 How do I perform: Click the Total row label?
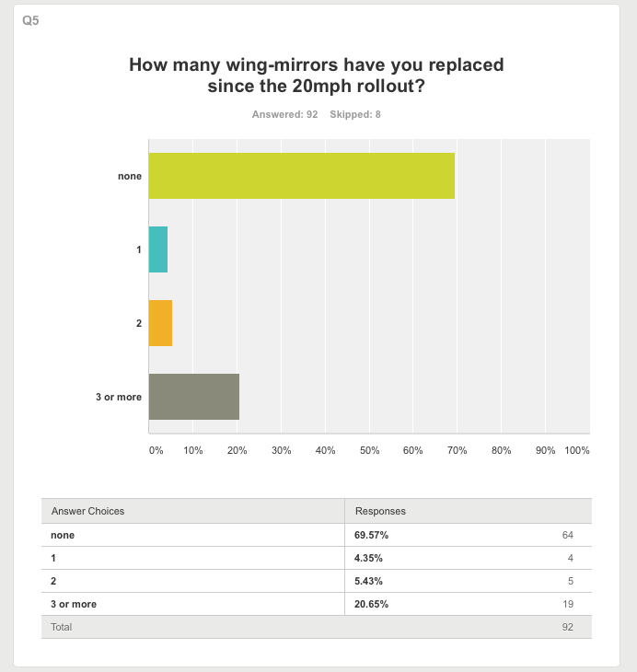(62, 627)
